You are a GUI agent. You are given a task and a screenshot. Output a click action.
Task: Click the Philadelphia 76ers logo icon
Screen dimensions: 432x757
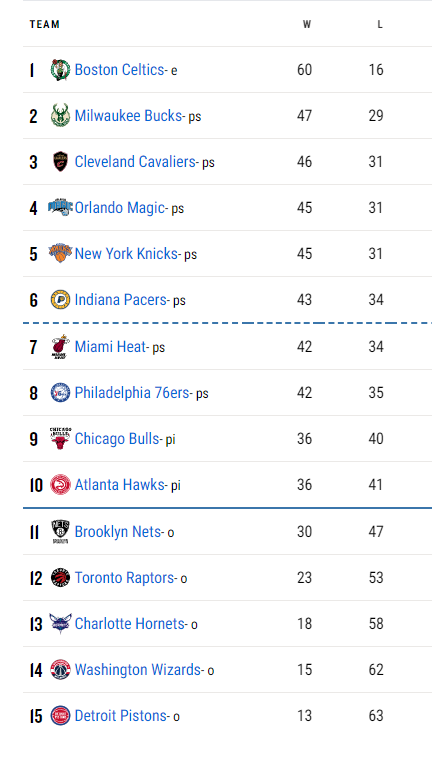(x=60, y=393)
